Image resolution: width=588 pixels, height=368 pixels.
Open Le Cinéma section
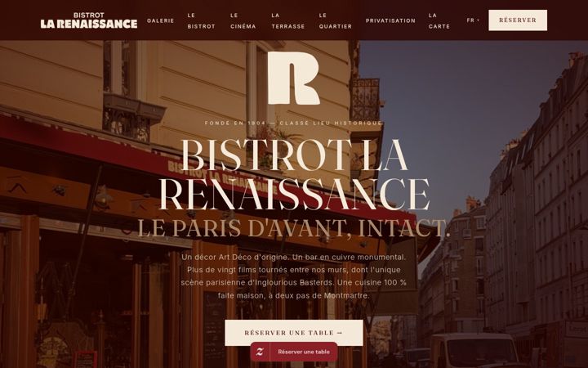coord(243,20)
